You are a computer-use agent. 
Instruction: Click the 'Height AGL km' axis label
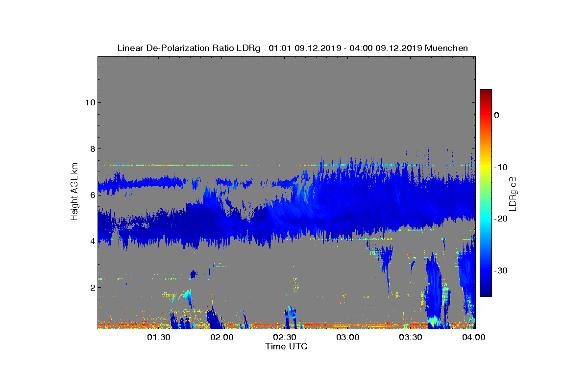pos(74,192)
